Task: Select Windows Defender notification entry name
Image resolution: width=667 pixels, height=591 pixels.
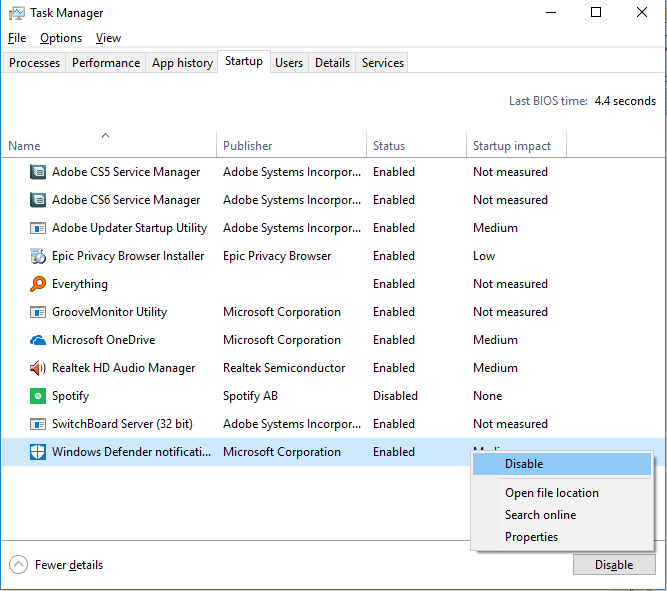Action: tap(131, 452)
